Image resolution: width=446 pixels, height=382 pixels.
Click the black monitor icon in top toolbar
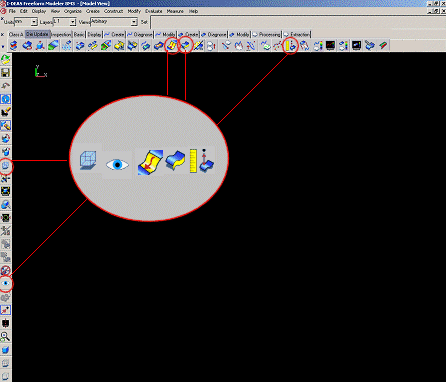330,45
